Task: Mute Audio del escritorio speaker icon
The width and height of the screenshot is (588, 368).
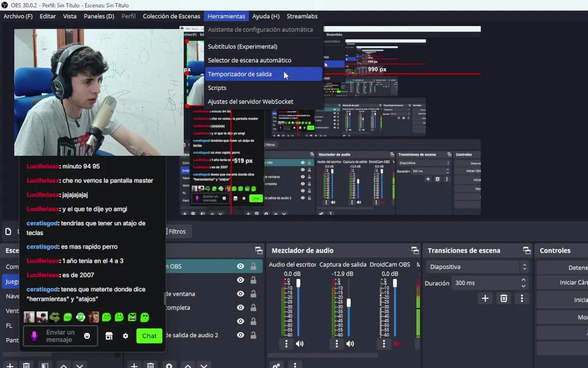Action: pyautogui.click(x=300, y=343)
